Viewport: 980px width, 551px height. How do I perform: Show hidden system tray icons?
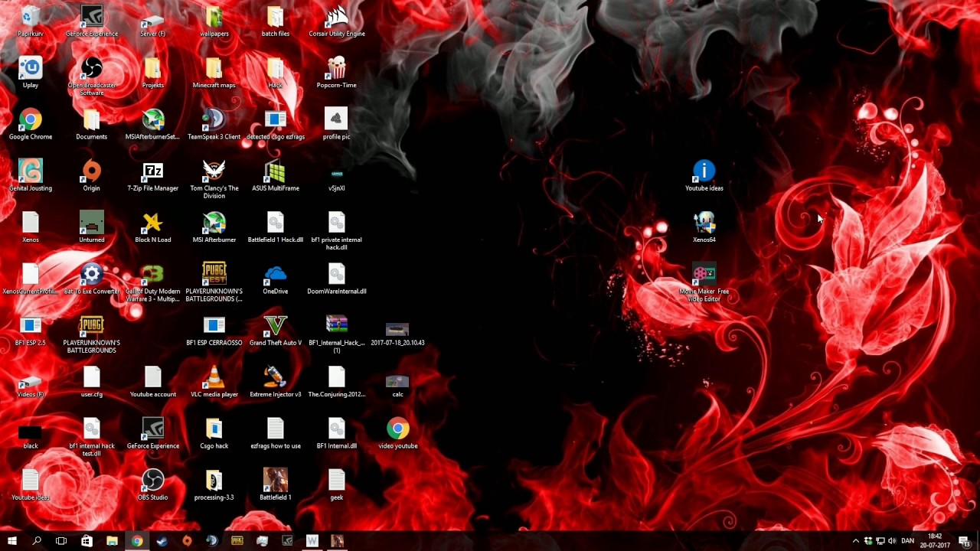pos(856,541)
